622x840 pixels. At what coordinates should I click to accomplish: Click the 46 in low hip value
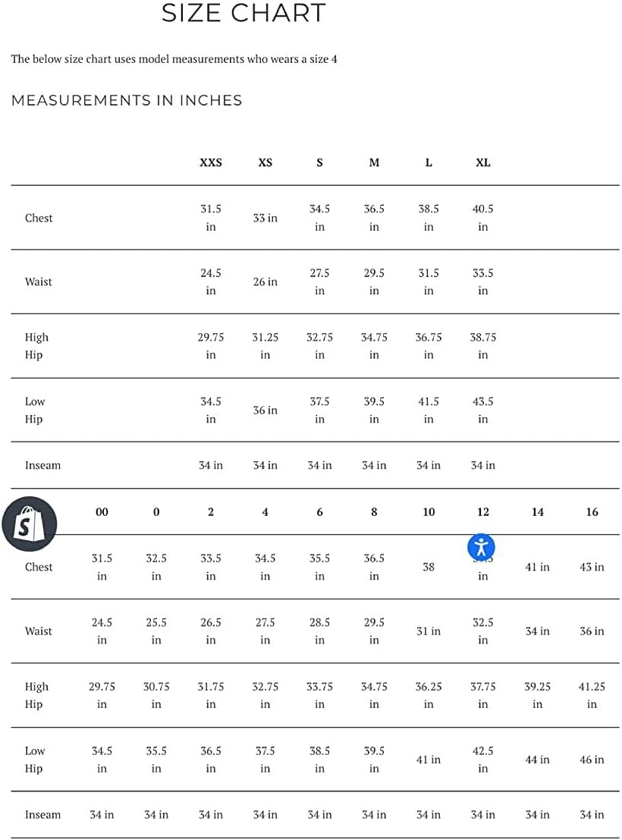coord(592,760)
